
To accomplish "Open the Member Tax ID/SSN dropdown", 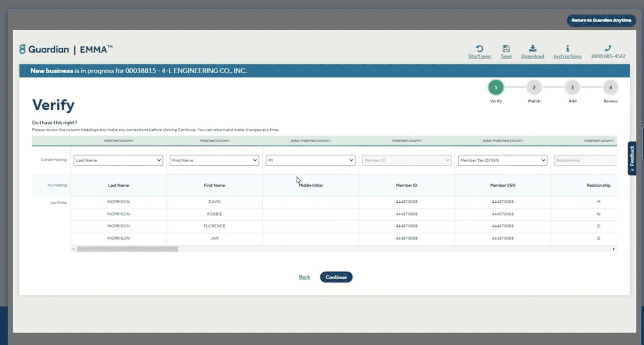I will (x=502, y=160).
